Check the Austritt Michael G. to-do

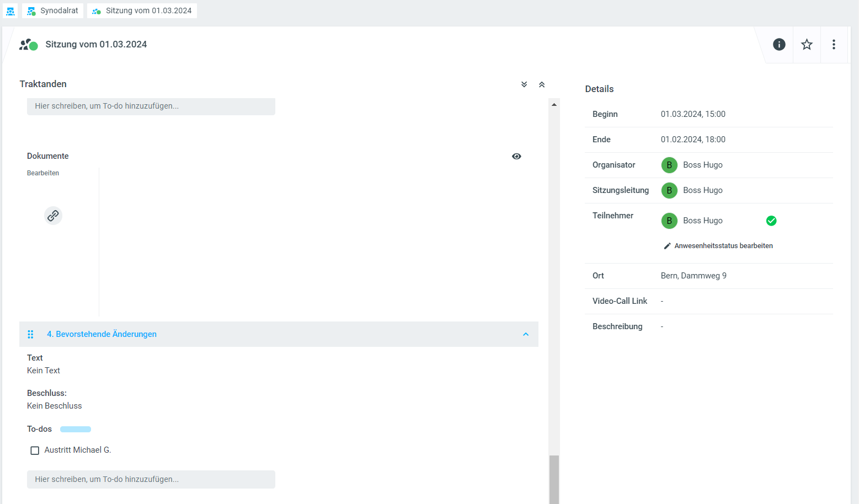(35, 451)
